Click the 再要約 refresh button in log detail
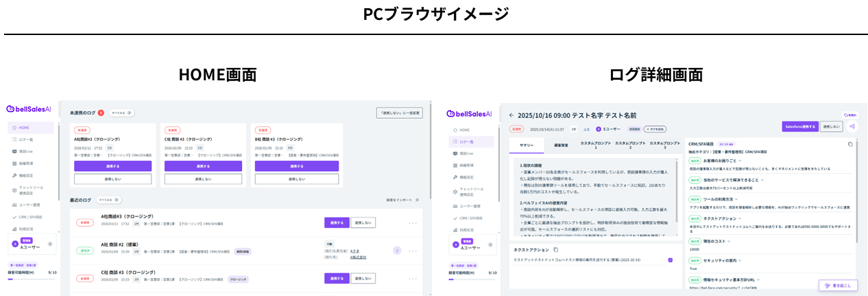This screenshot has width=868, height=296. [850, 115]
